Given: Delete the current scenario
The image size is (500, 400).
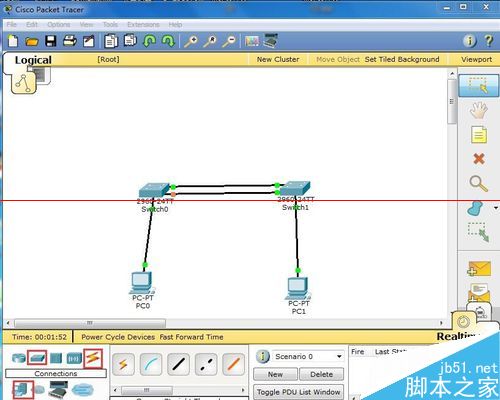Looking at the screenshot, I should [321, 374].
